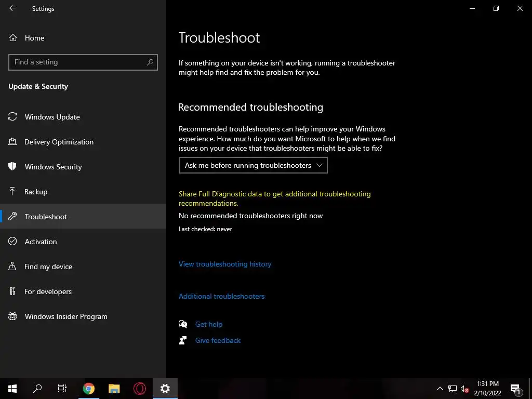Image resolution: width=532 pixels, height=399 pixels.
Task: Select Windows Update in the sidebar
Action: 83,117
